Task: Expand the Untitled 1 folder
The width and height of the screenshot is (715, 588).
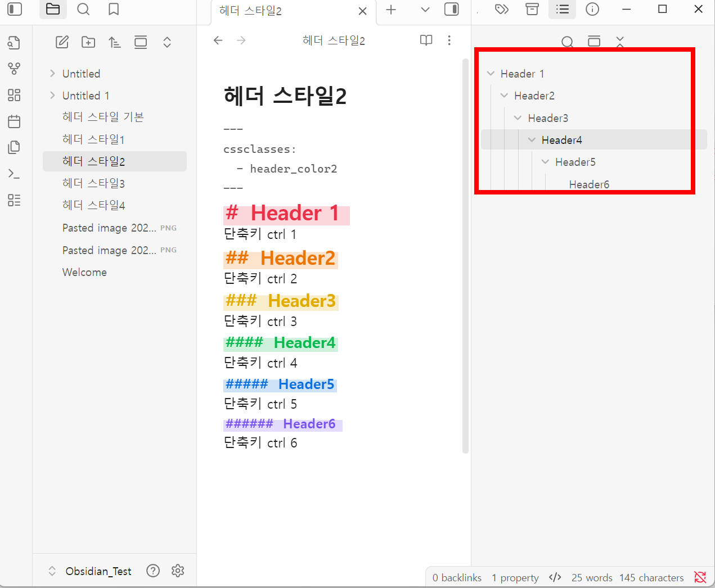Action: coord(52,95)
